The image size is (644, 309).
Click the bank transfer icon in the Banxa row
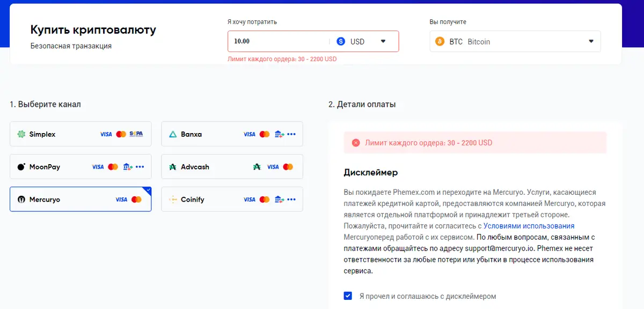point(279,134)
